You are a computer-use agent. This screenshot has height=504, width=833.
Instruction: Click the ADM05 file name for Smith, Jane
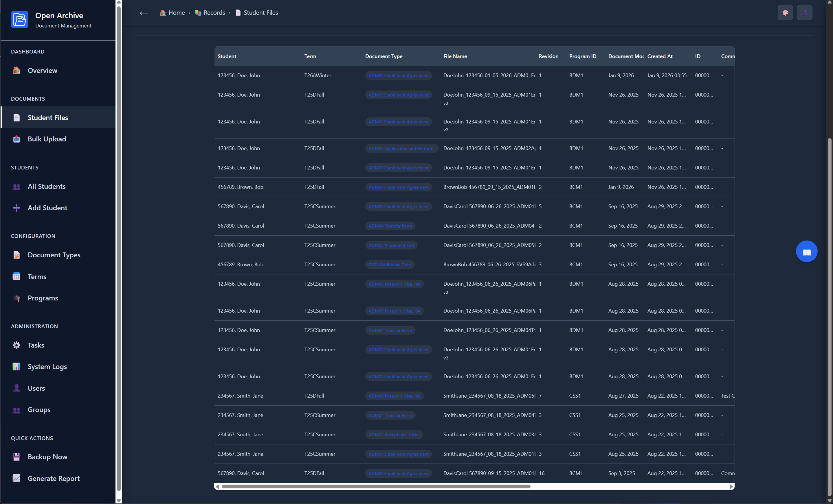coord(489,396)
